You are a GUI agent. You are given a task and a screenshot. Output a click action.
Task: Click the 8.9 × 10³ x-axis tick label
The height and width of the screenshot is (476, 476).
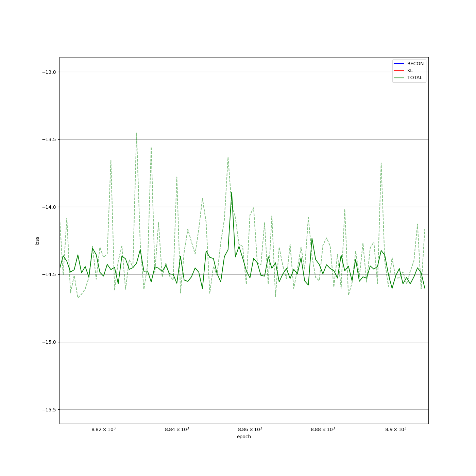[x=396, y=429]
